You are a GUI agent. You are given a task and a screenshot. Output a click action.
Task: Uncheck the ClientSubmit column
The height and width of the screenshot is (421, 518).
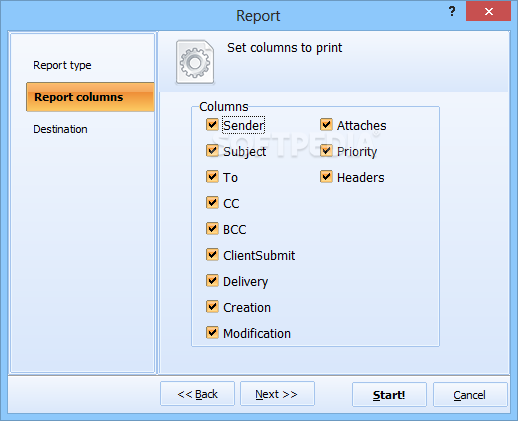[212, 255]
